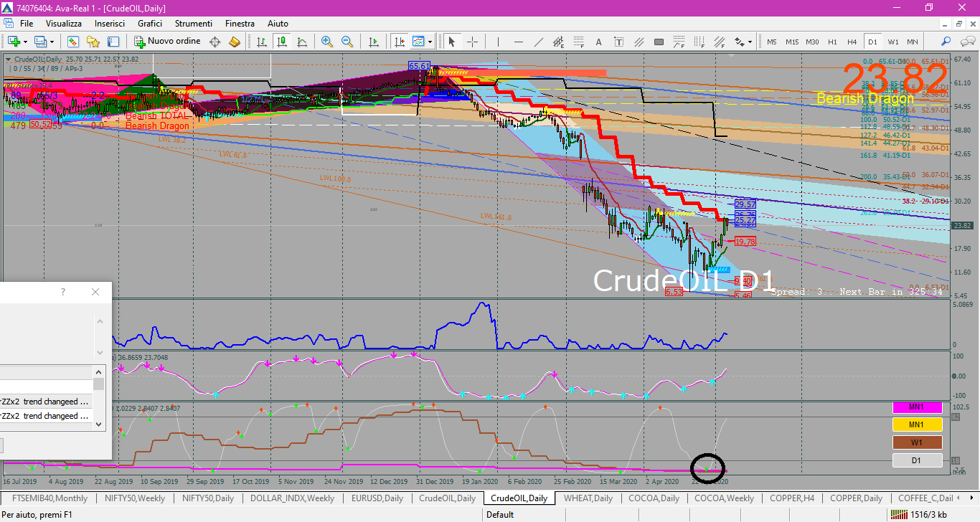Expand the New Chart dropdown arrow

25,42
